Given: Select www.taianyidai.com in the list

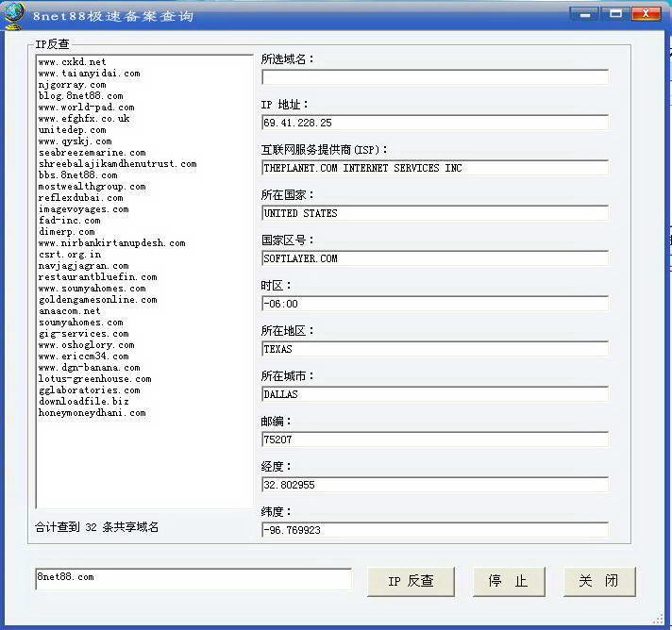Looking at the screenshot, I should tap(89, 74).
